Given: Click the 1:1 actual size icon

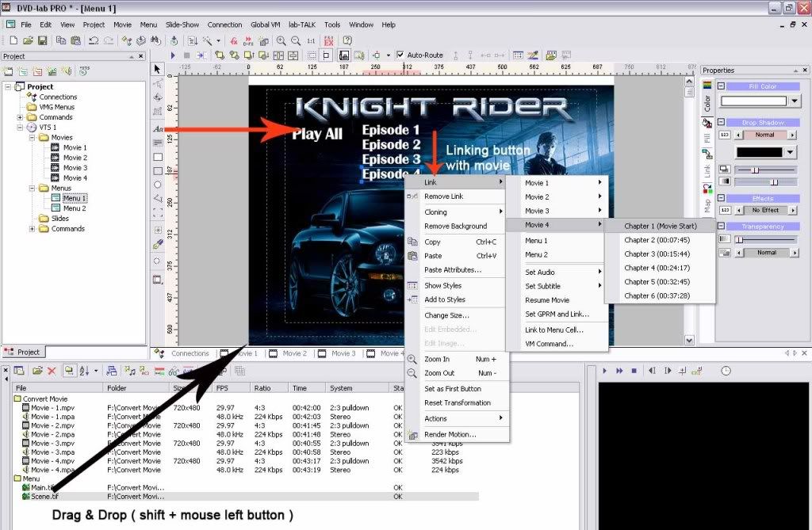Looking at the screenshot, I should (x=311, y=40).
